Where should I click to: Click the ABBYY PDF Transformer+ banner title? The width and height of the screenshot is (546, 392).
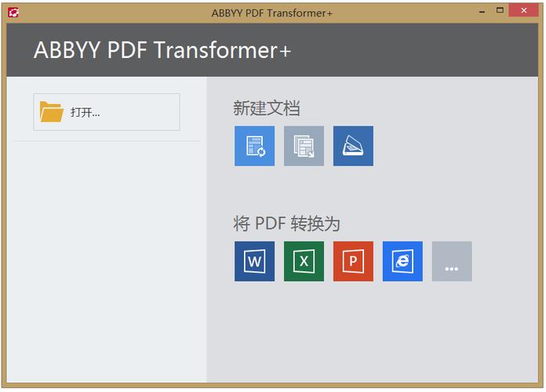coord(162,50)
